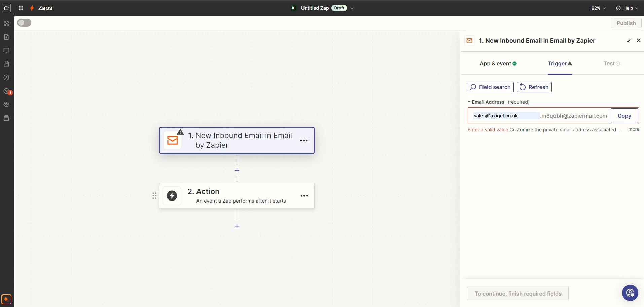
Task: Switch to the App & event tab
Action: (x=498, y=63)
